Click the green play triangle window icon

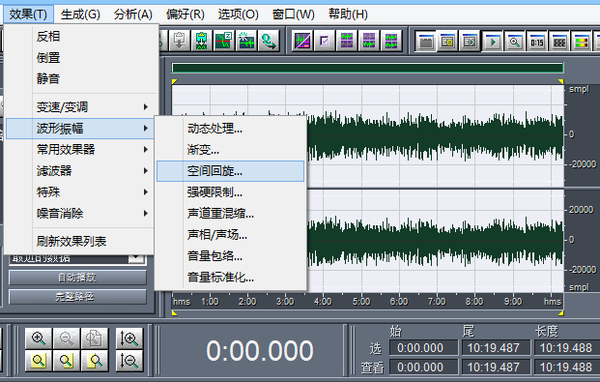[492, 41]
